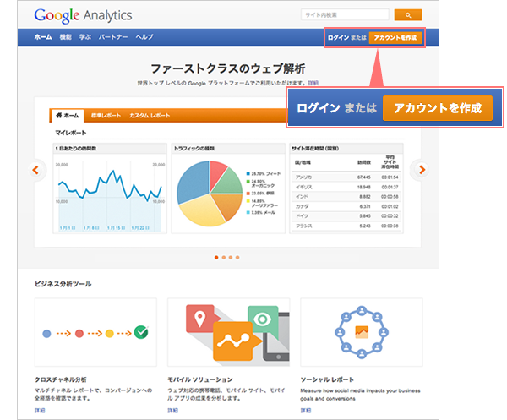Click the インド row in the country table

point(346,197)
